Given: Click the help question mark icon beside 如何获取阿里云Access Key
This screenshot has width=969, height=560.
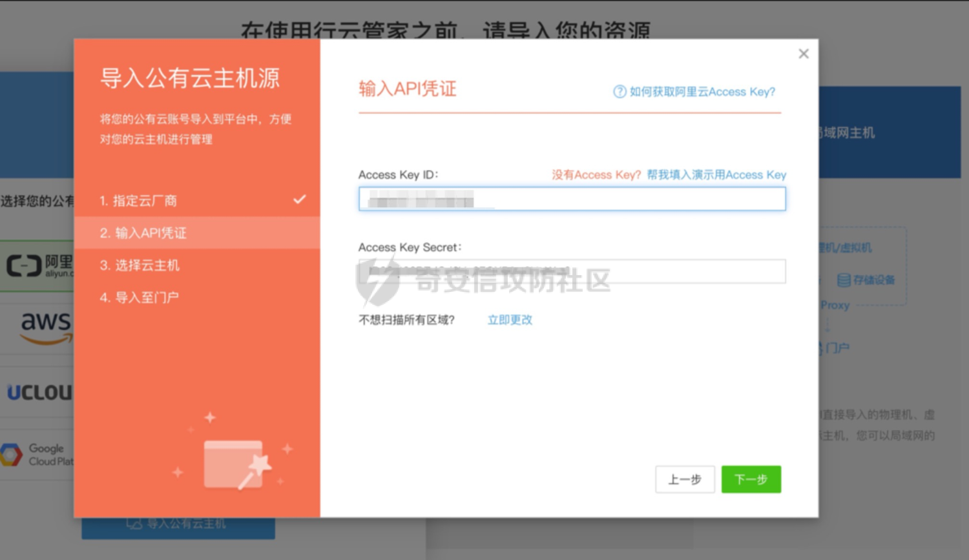Looking at the screenshot, I should coord(620,92).
